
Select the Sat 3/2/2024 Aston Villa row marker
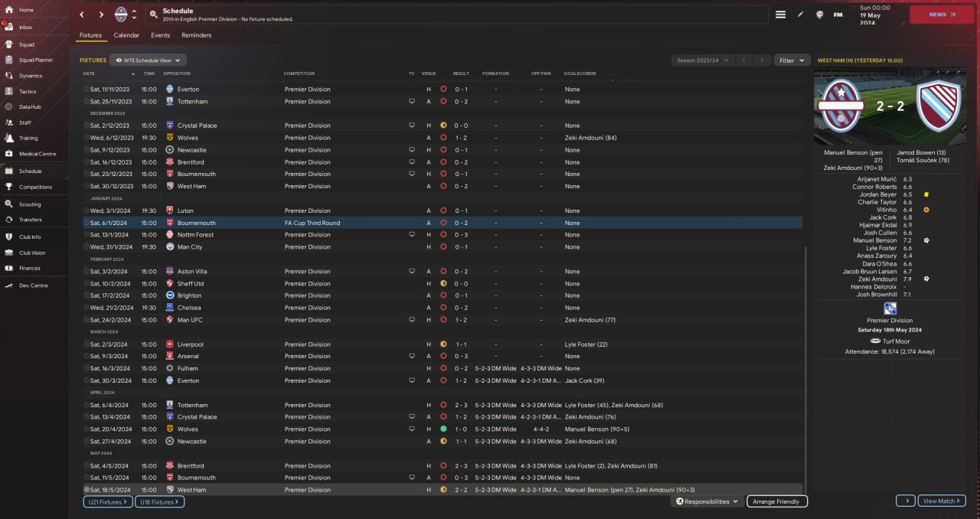87,272
